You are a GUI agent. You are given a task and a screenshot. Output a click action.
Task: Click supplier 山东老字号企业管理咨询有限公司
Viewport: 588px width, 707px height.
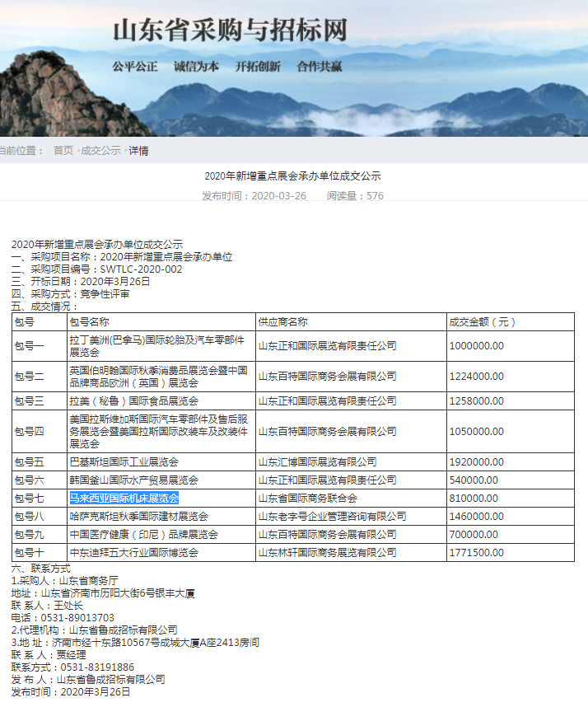[333, 517]
